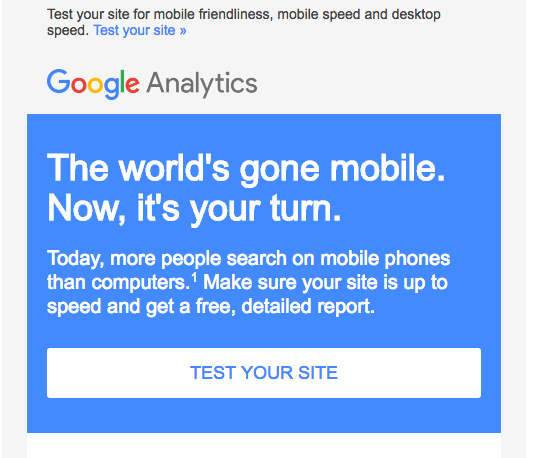Click "desktop" in the top preheader line
The width and height of the screenshot is (548, 458).
point(416,15)
